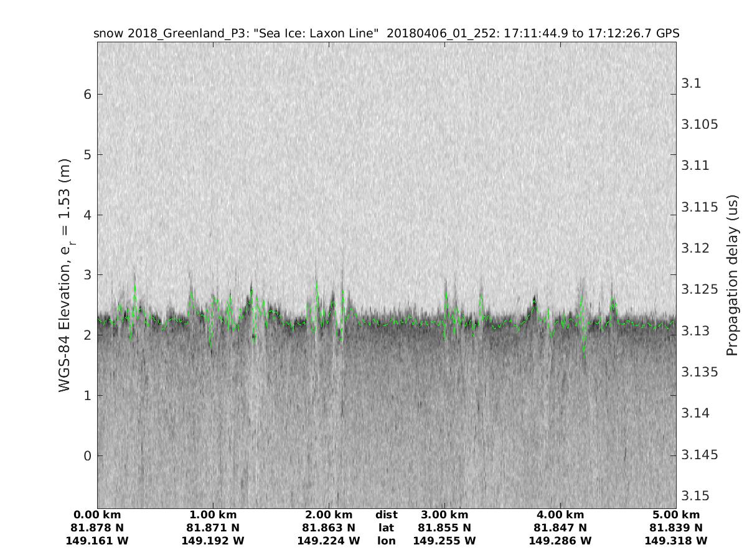
Task: Click the 3.13 propagation delay tick label
Action: tap(695, 331)
